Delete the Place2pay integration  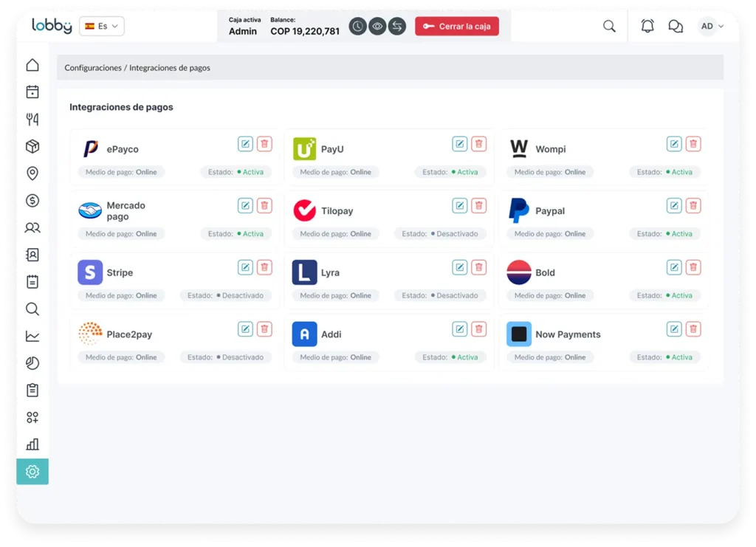pos(264,328)
